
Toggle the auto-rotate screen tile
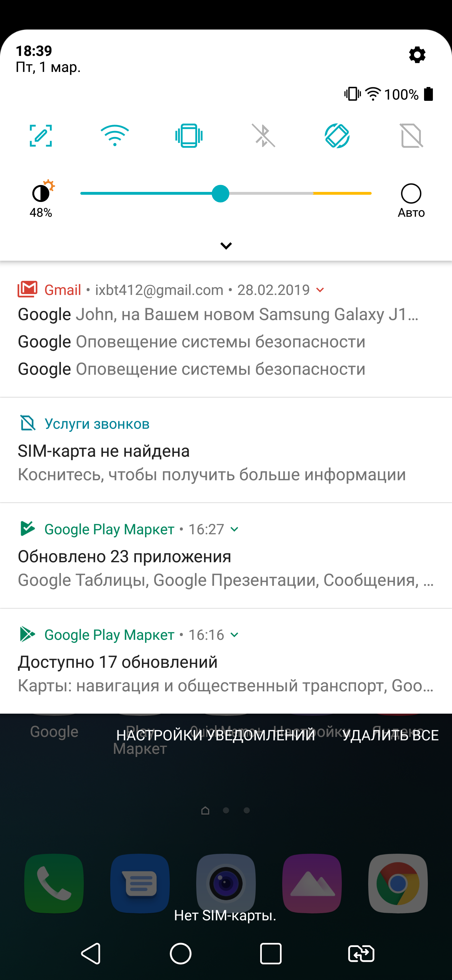click(x=337, y=136)
